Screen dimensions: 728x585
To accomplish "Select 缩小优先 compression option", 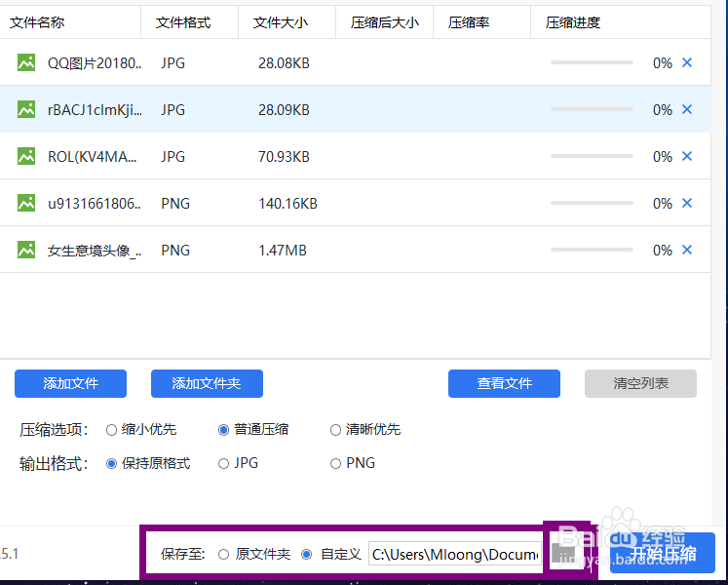I will click(x=111, y=430).
